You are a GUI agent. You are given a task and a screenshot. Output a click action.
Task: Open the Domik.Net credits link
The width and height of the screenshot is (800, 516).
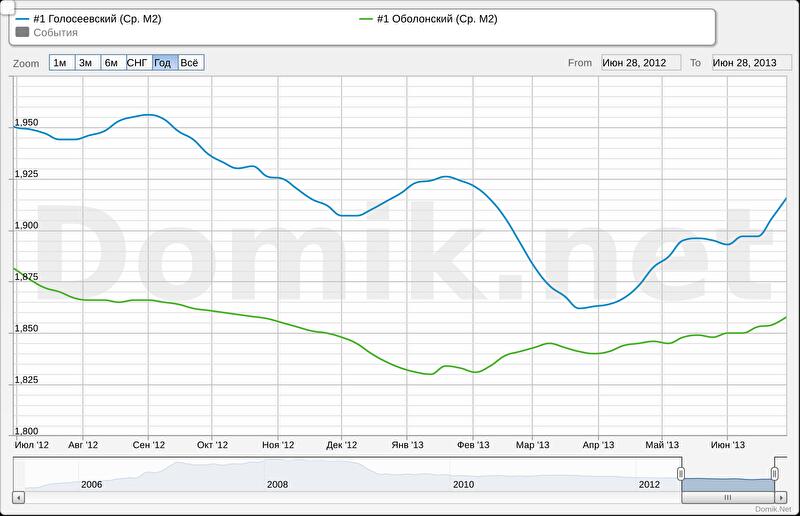774,510
